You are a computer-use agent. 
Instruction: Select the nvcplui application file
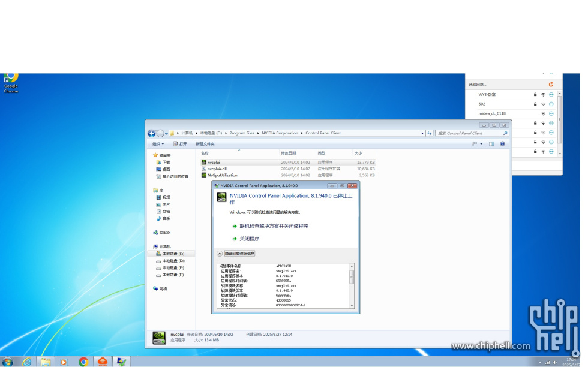[214, 163]
